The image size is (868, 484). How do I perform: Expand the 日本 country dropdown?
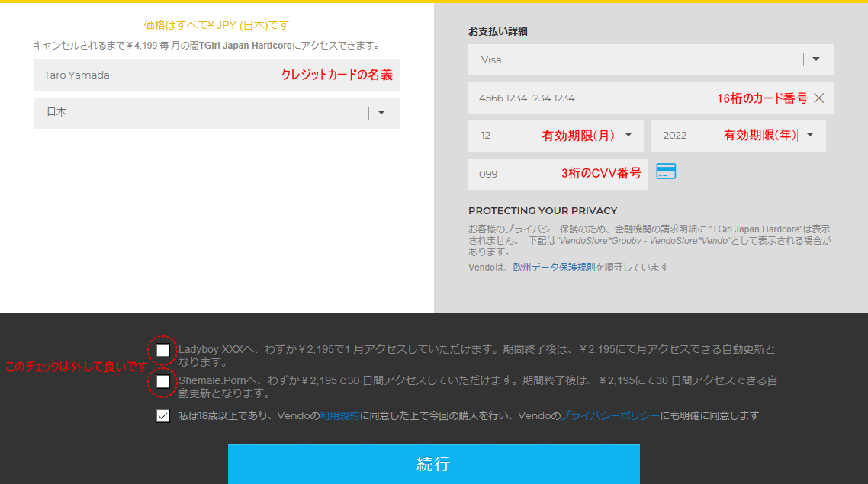point(381,113)
